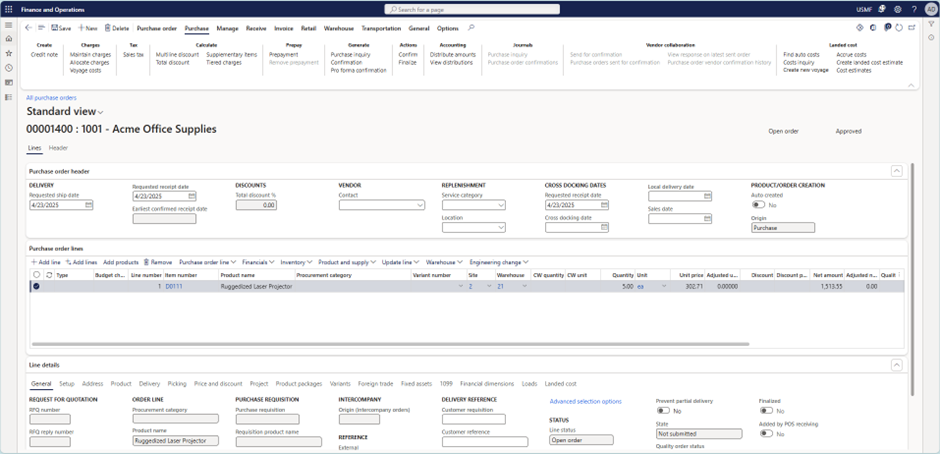Click the Search for a page box
The height and width of the screenshot is (454, 940).
[472, 10]
